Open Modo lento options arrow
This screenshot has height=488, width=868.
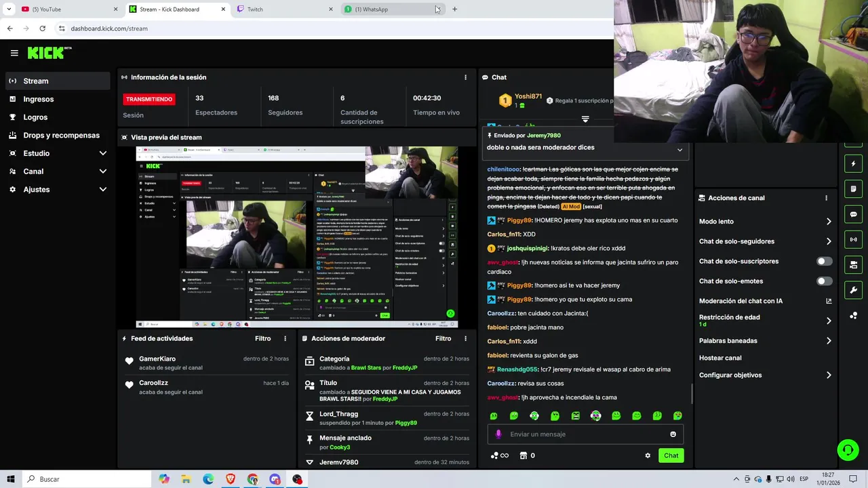pyautogui.click(x=829, y=222)
